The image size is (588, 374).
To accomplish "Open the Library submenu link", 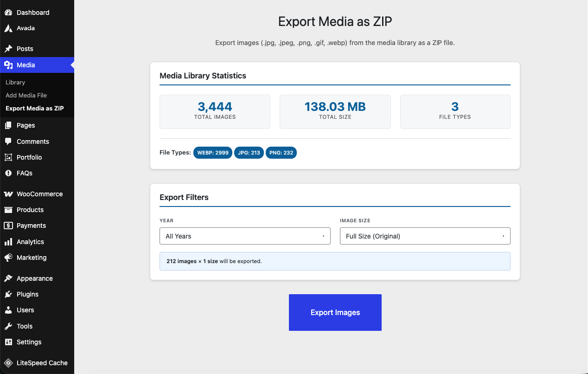I will 15,82.
